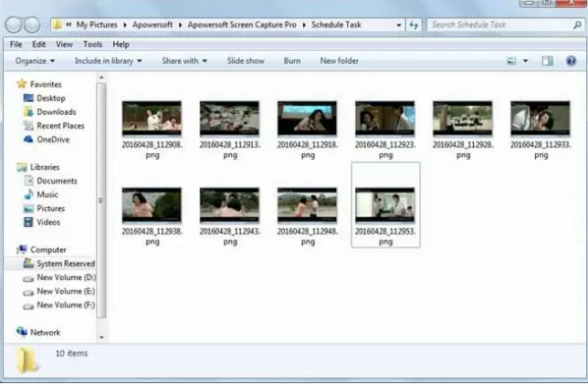Click the Back navigation arrow button
Image resolution: width=588 pixels, height=384 pixels.
pyautogui.click(x=16, y=25)
